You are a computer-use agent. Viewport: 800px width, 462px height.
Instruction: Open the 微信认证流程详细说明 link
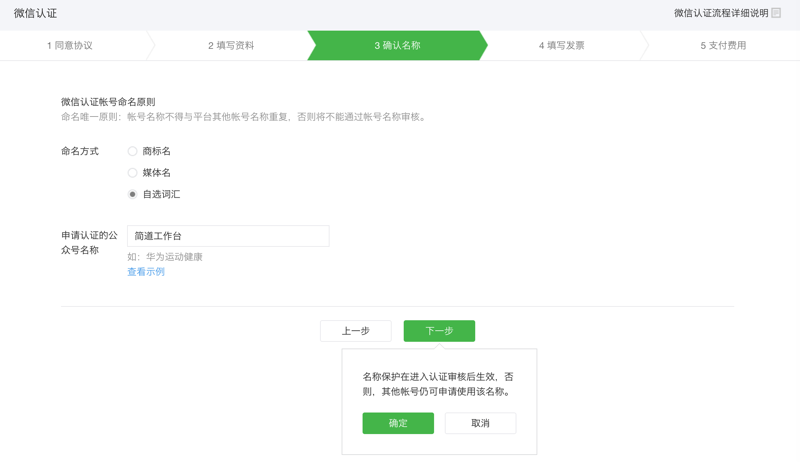(x=721, y=13)
